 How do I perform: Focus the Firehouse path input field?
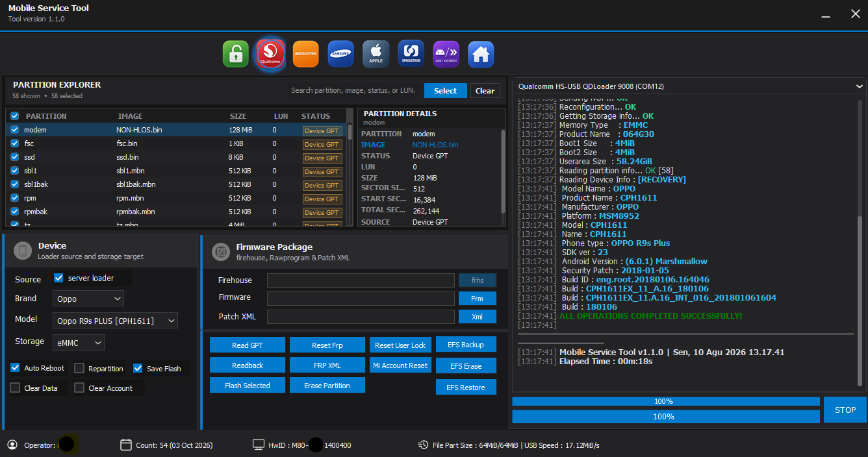pyautogui.click(x=361, y=280)
